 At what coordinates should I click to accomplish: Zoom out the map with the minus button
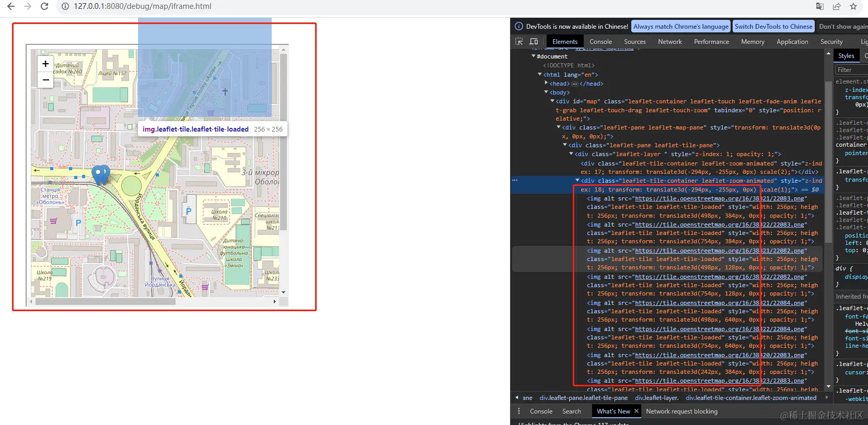click(x=45, y=80)
